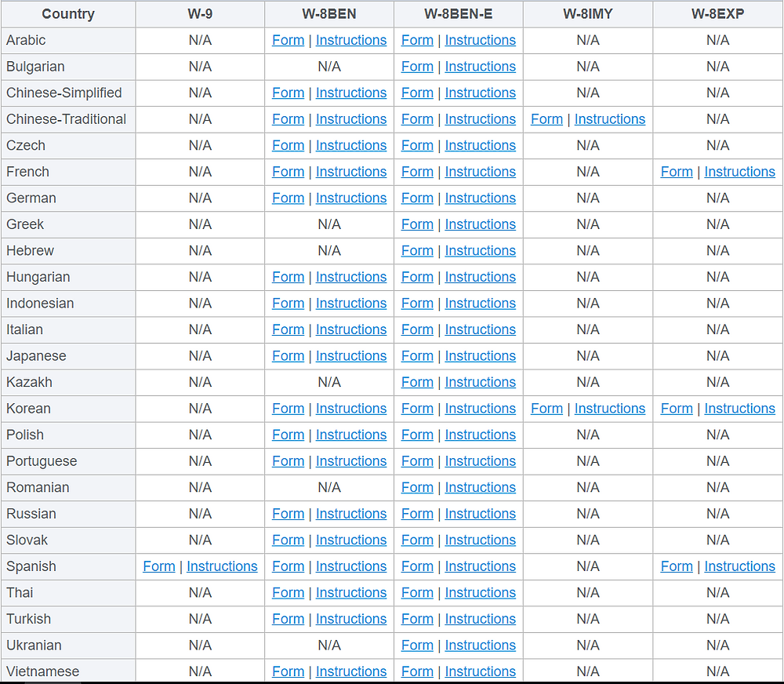Open Arabic W-8BEN Form link
Viewport: 784px width, 684px height.
pos(288,40)
